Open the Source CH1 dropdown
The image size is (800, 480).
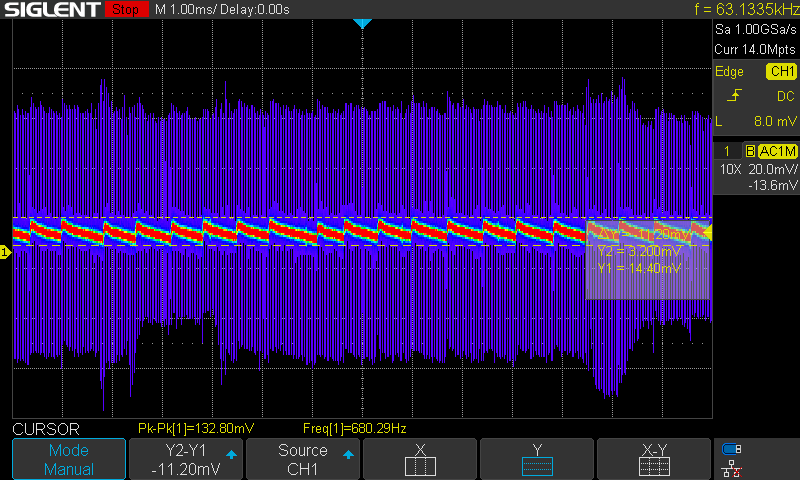tap(303, 459)
